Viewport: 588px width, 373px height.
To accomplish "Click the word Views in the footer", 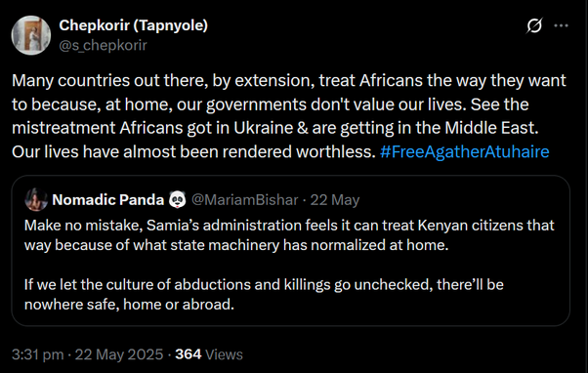I will pyautogui.click(x=225, y=354).
